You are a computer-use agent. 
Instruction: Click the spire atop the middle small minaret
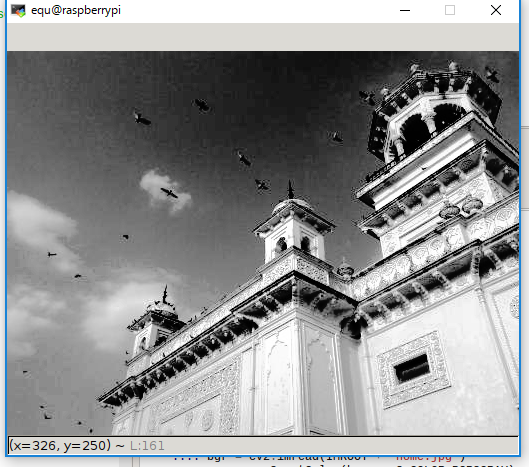290,190
